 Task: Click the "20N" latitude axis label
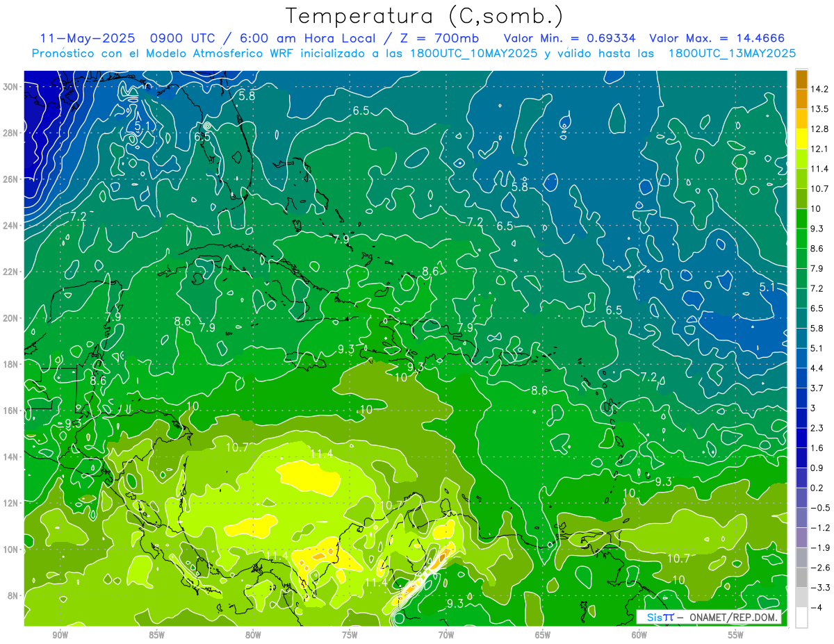pos(11,317)
